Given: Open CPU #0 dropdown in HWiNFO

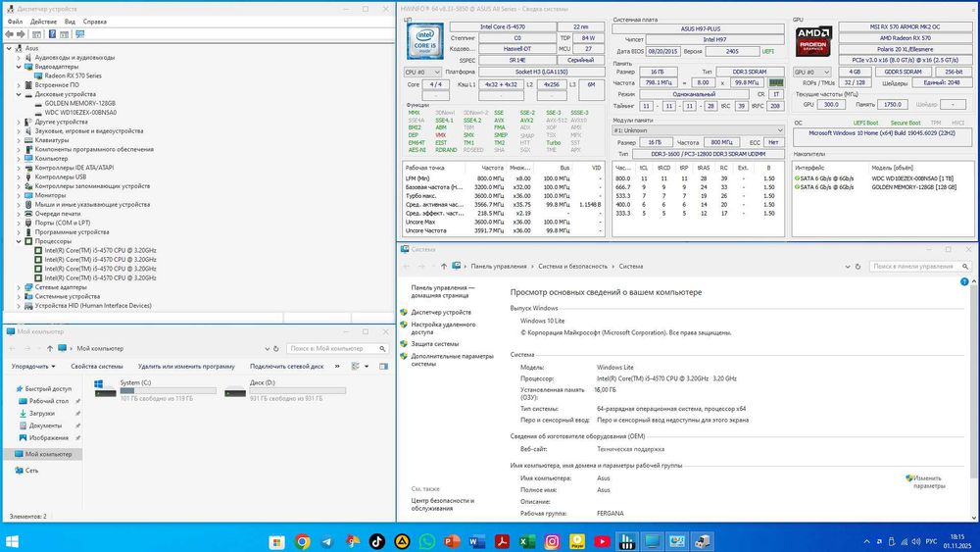Looking at the screenshot, I should point(422,72).
